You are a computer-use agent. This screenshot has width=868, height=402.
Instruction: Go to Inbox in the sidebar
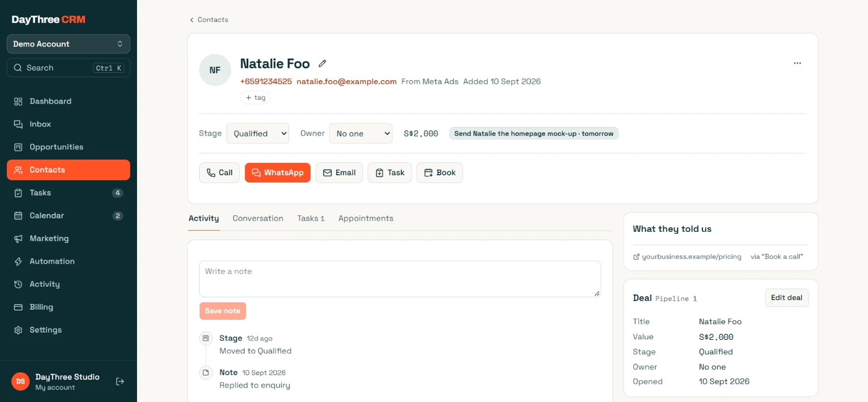click(68, 124)
